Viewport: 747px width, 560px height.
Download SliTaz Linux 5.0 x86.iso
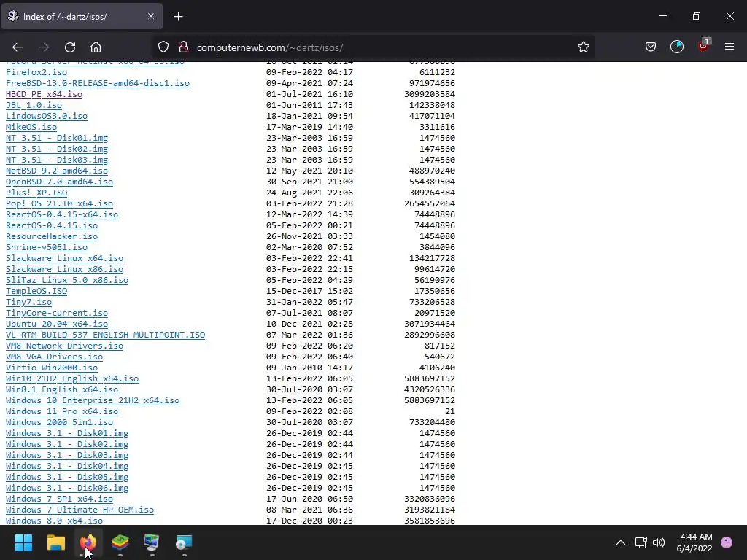(x=66, y=281)
